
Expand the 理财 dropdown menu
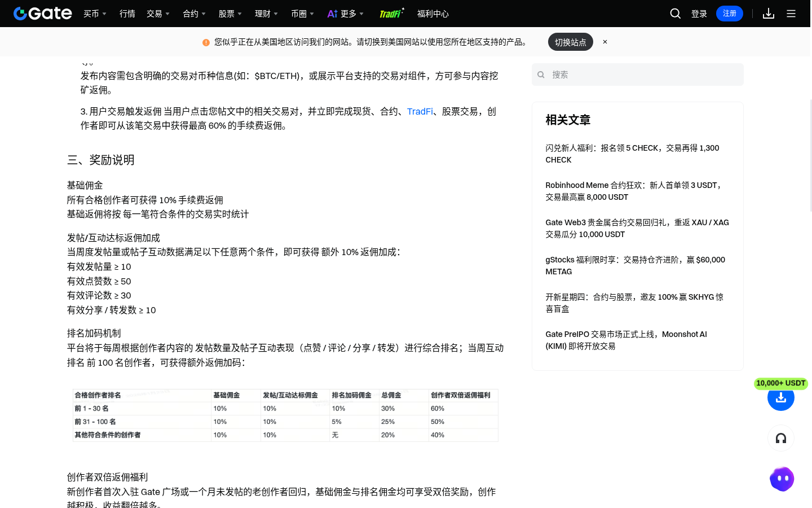tap(266, 14)
